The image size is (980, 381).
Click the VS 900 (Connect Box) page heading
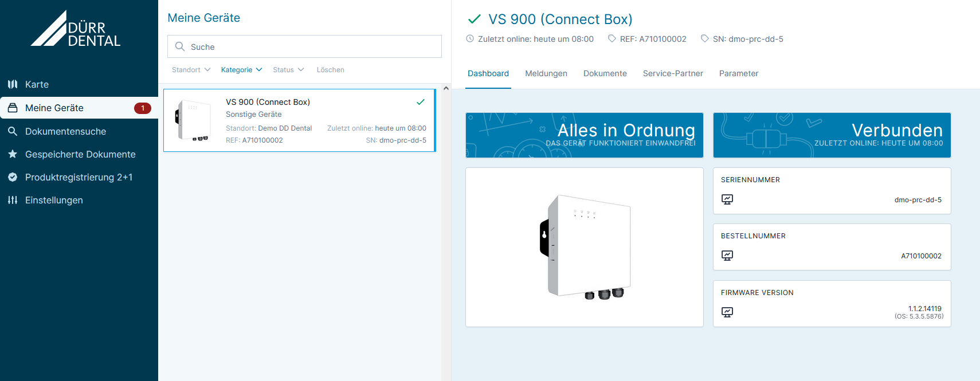click(560, 19)
